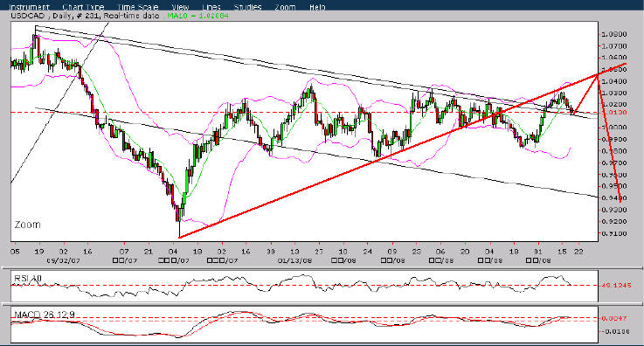This screenshot has height=346, width=644.
Task: Click the USDCAD Daily chart title text
Action: (x=85, y=16)
